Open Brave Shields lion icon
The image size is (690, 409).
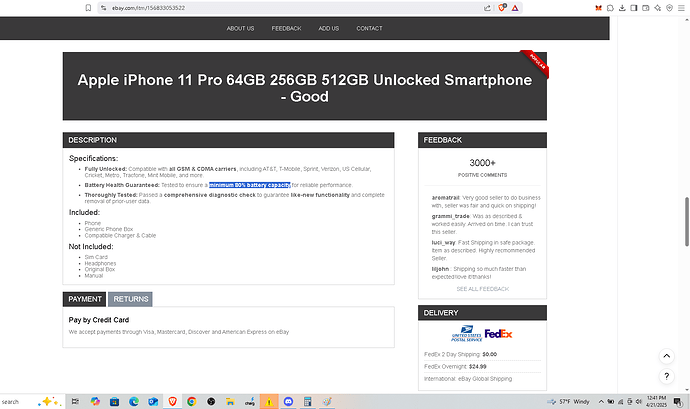[x=502, y=8]
